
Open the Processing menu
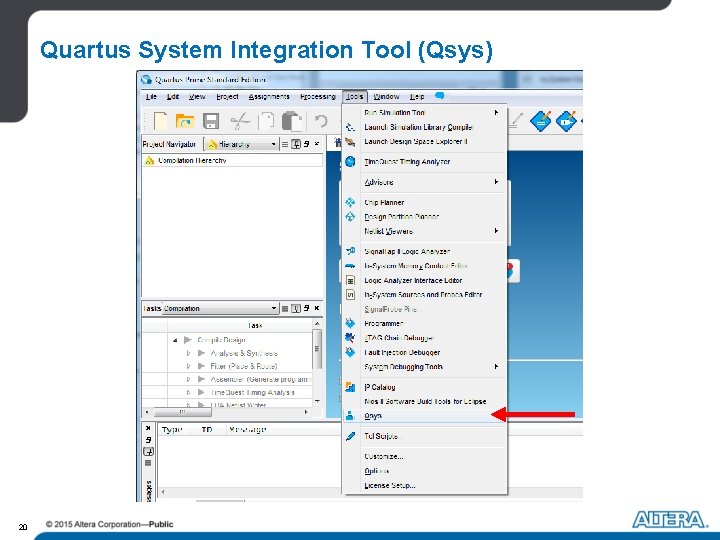[318, 96]
